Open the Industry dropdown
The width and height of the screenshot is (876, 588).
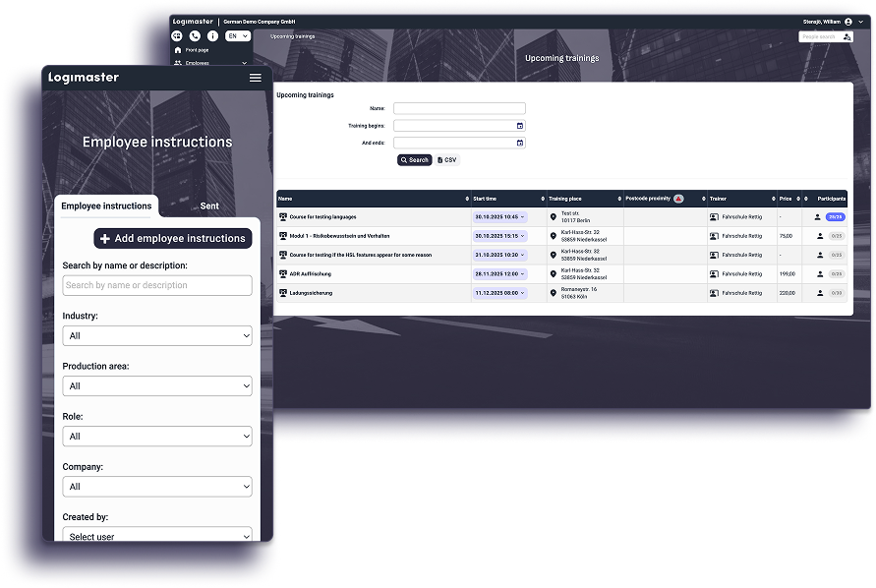157,336
